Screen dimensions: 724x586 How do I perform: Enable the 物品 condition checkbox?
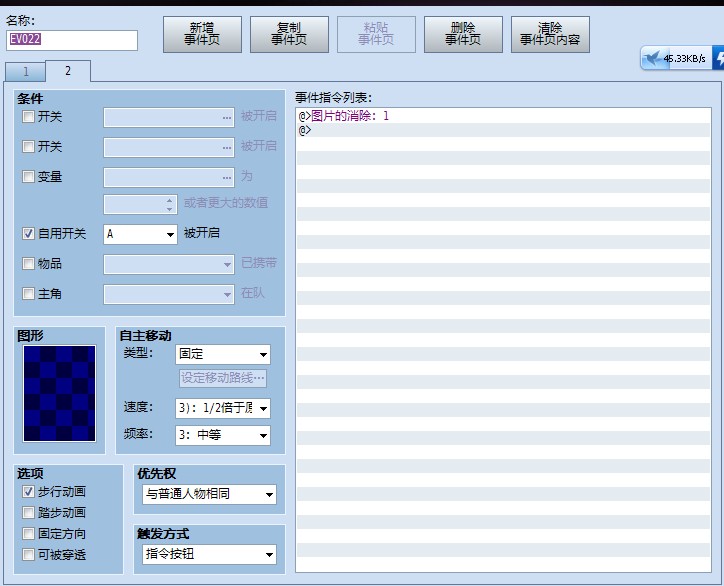(28, 263)
